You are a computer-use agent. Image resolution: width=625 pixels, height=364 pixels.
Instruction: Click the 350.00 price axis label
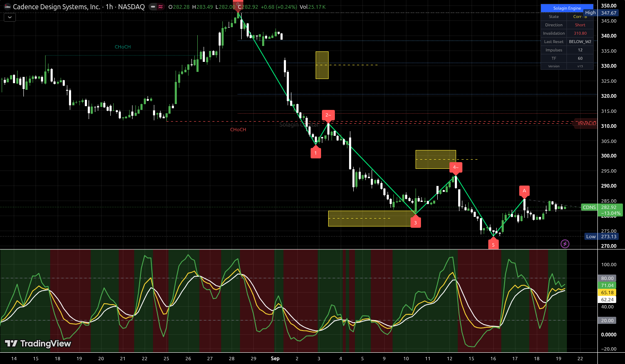click(x=609, y=6)
